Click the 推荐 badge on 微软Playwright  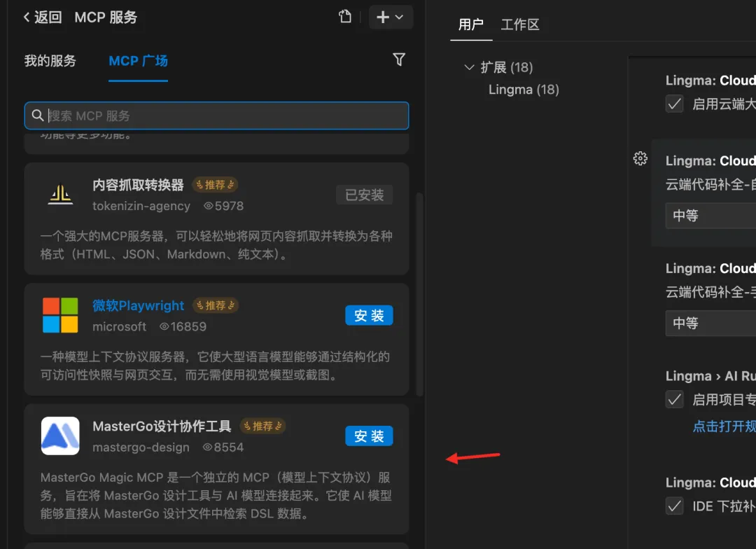pos(216,305)
